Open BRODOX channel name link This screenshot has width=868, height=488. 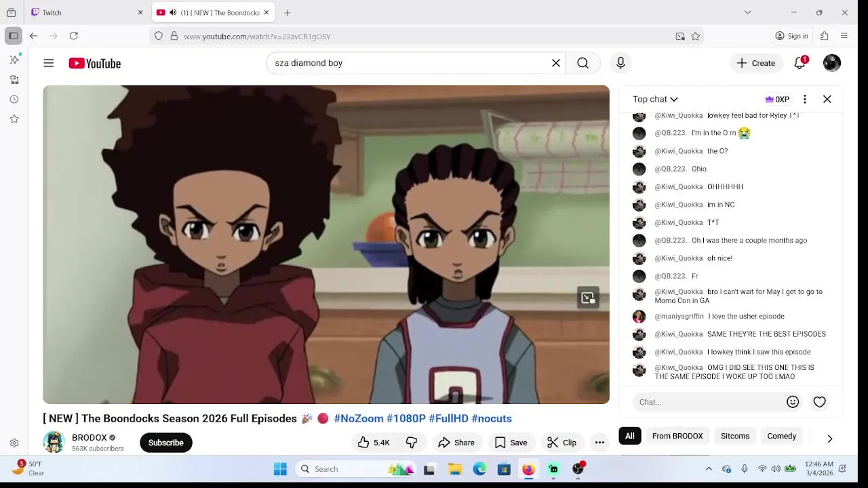(x=90, y=438)
